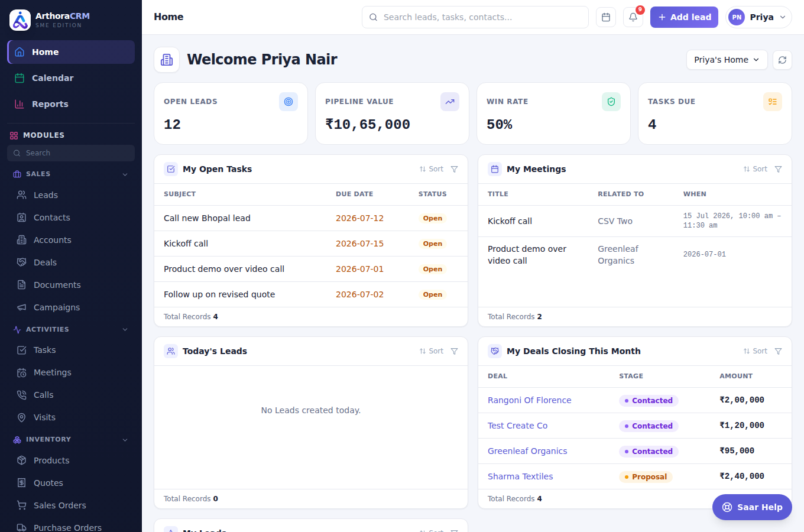Filter My Deals Closing This Month
This screenshot has height=532, width=804.
(779, 351)
